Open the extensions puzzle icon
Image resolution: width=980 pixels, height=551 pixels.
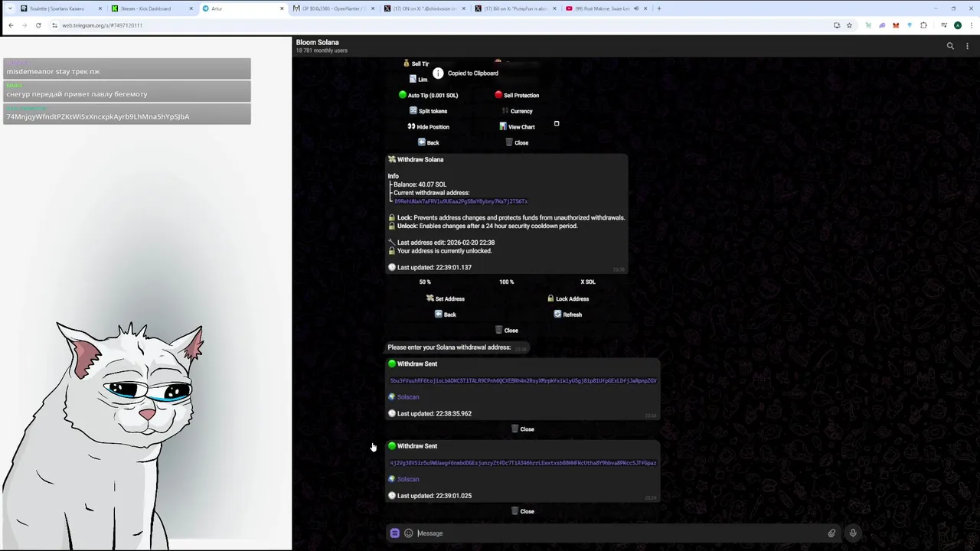click(923, 25)
